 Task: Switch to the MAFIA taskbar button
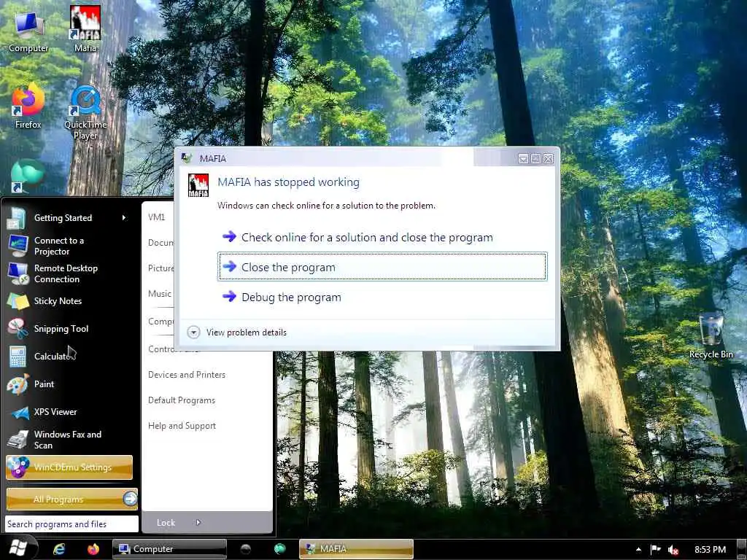(356, 549)
